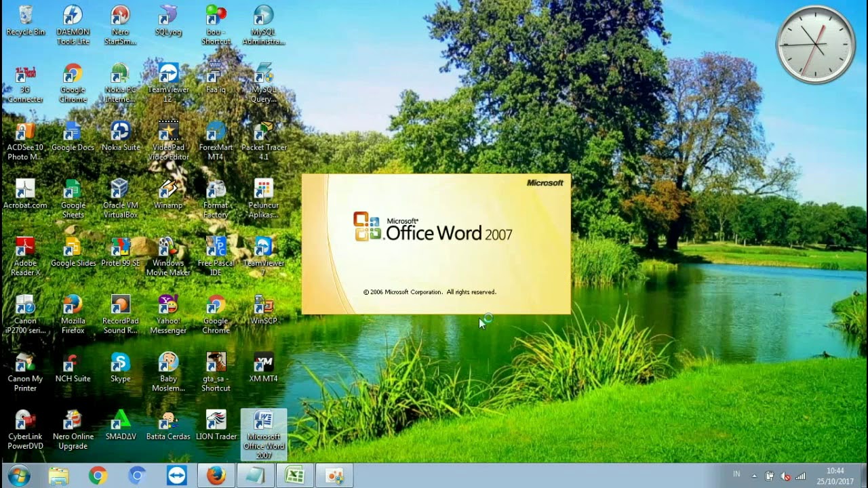The width and height of the screenshot is (868, 488).
Task: Select the Winamp shortcut
Action: pos(167,195)
